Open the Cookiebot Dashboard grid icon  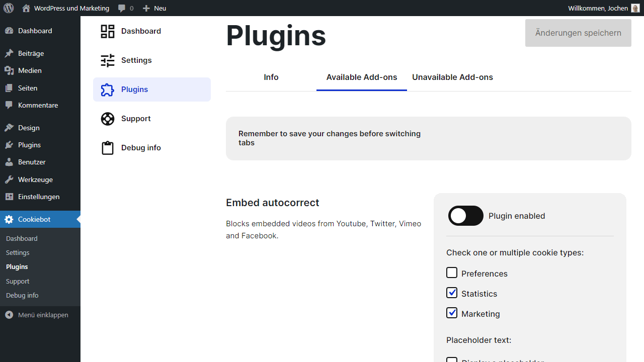pos(107,31)
